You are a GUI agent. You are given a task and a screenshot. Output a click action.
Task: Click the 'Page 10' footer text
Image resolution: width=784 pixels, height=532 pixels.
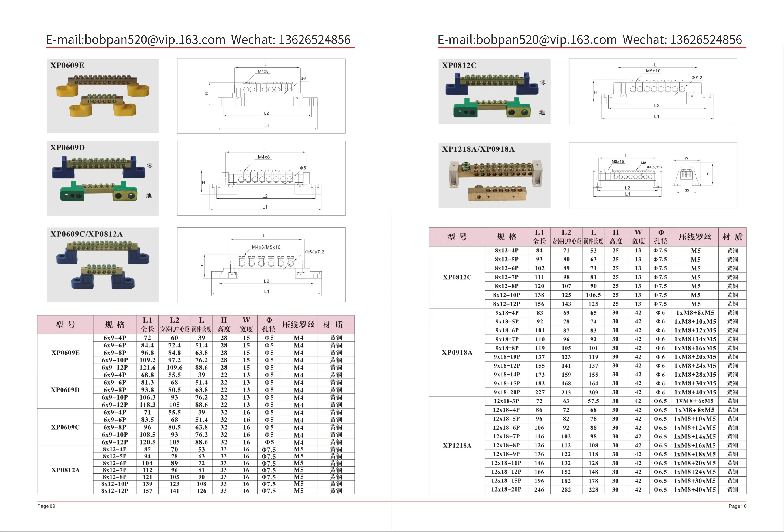[737, 506]
